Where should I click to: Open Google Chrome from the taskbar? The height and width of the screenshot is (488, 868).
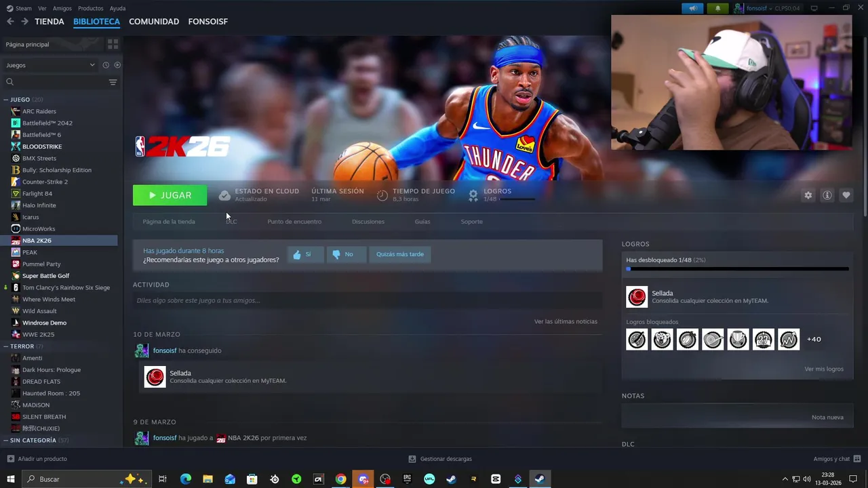coord(340,479)
